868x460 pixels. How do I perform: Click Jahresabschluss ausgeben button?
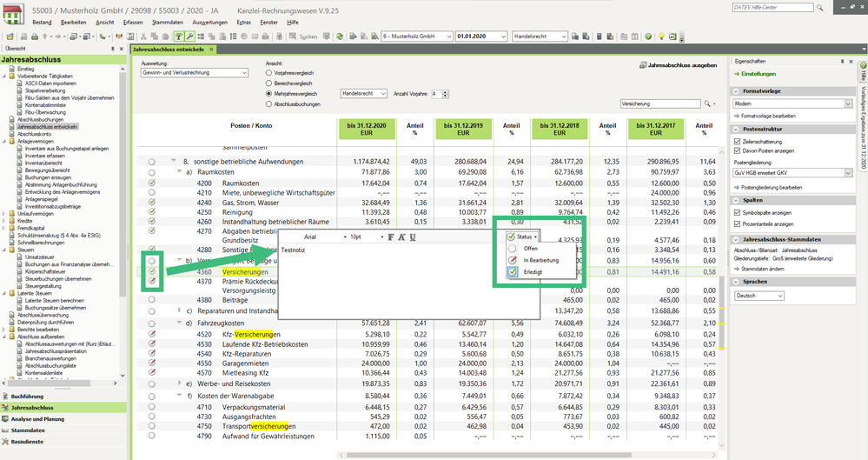click(x=678, y=65)
